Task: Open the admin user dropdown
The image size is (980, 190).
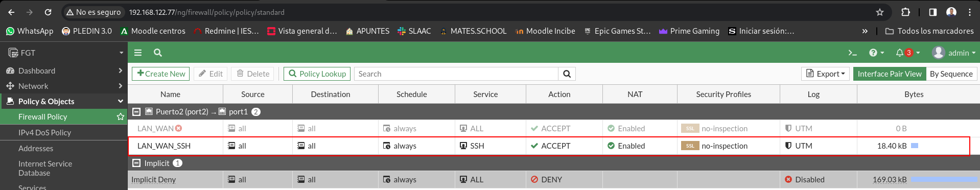Action: pos(954,53)
